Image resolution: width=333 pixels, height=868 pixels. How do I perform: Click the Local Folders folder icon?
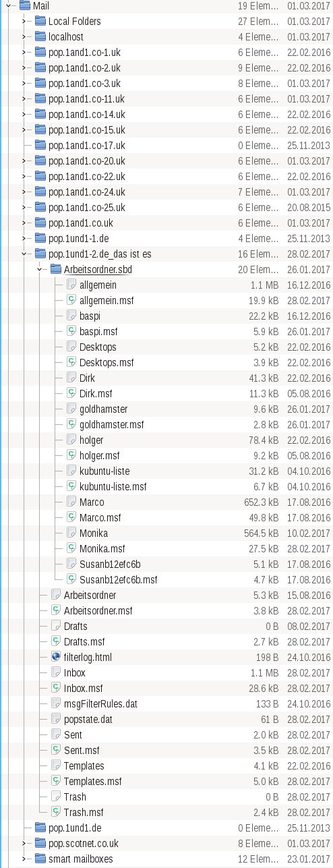[40, 21]
